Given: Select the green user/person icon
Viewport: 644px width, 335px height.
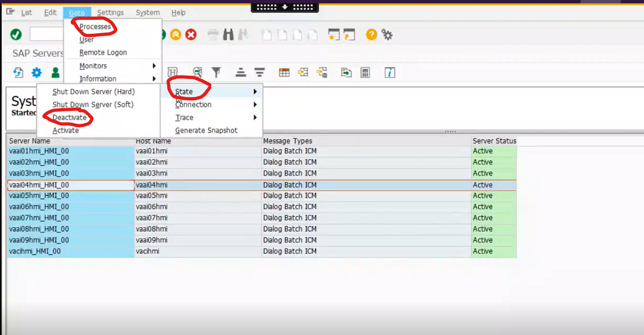Looking at the screenshot, I should click(x=55, y=72).
